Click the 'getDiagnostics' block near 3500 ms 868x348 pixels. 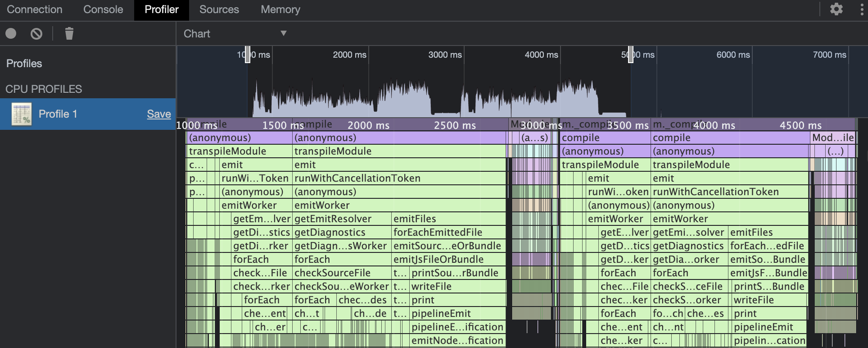(x=690, y=246)
